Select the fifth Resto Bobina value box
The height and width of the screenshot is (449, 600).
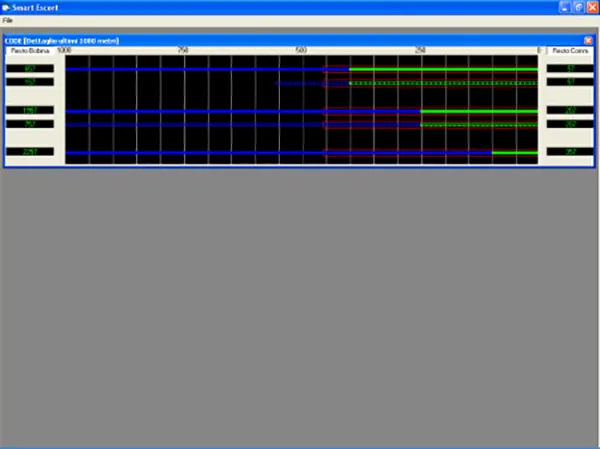point(30,152)
